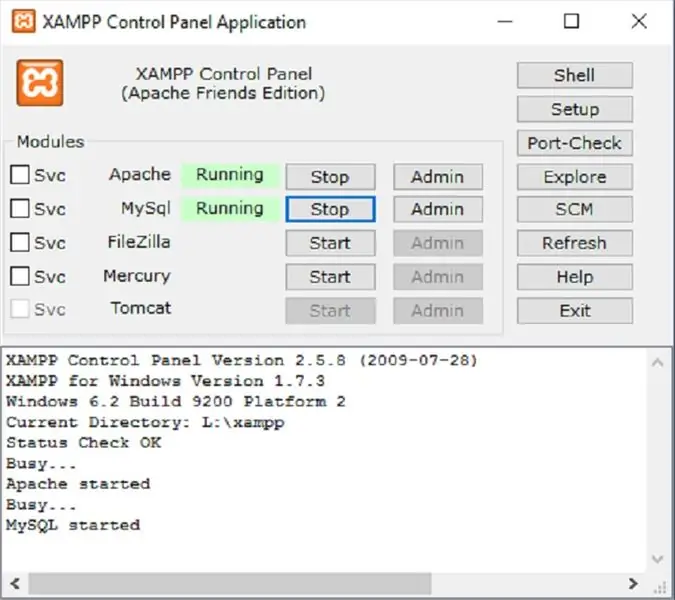Click the greyed-out Tomcat Start button
The height and width of the screenshot is (600, 675).
click(x=330, y=310)
